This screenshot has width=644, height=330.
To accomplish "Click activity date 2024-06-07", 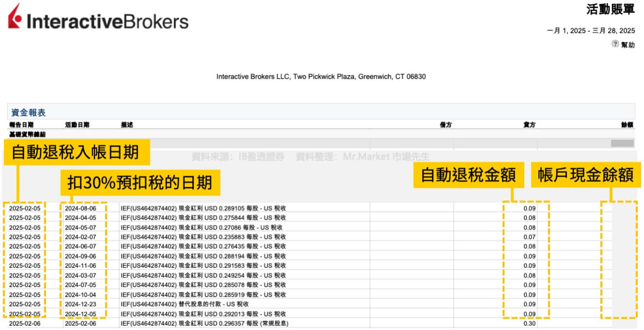I will click(x=80, y=247).
